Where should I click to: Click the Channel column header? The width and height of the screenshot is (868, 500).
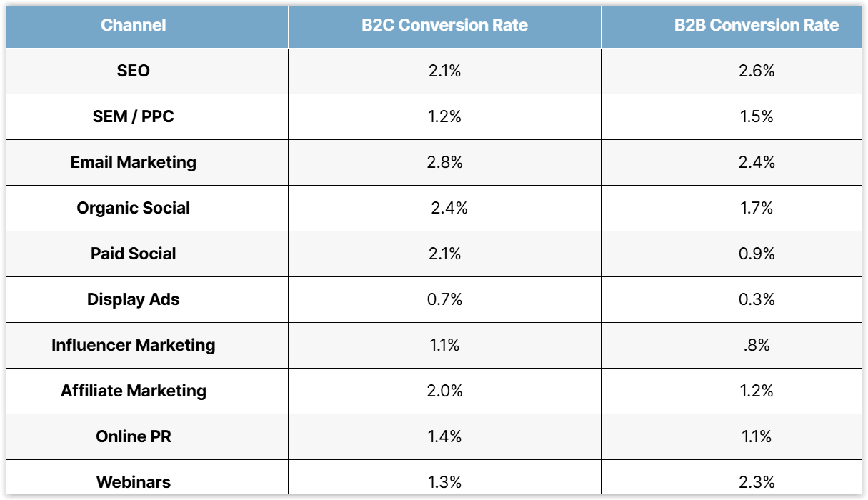pyautogui.click(x=134, y=25)
